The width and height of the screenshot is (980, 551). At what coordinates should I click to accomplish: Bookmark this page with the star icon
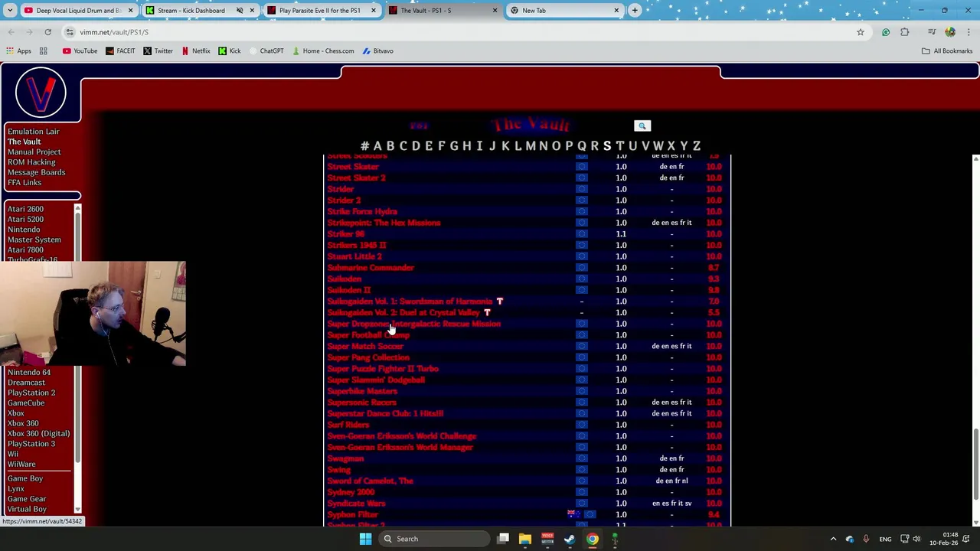(x=860, y=32)
